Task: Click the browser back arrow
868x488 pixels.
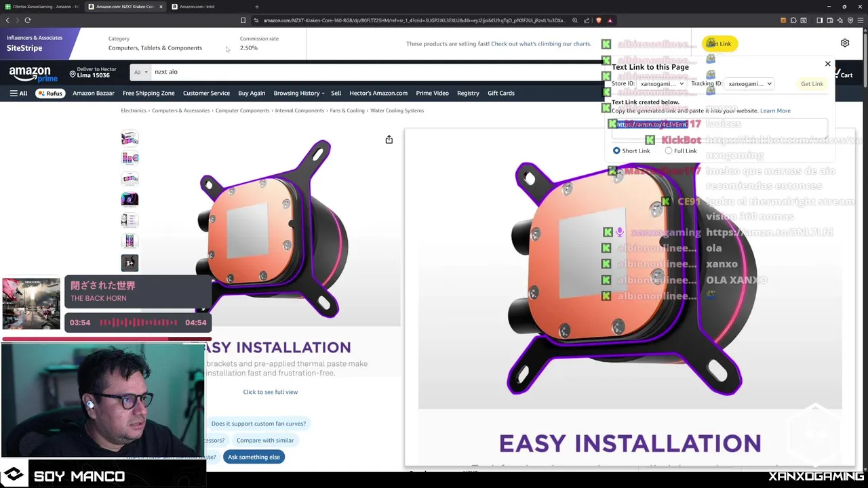Action: pyautogui.click(x=7, y=20)
